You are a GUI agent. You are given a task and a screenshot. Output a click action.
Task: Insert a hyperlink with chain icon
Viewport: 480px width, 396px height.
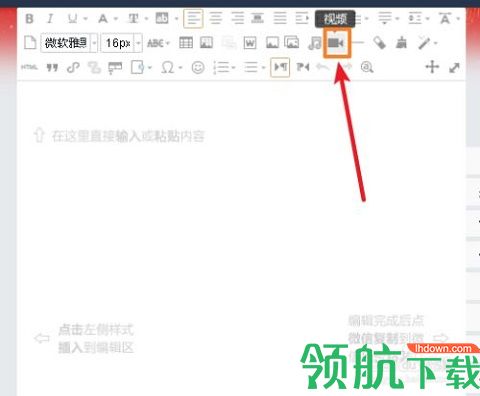[73, 68]
